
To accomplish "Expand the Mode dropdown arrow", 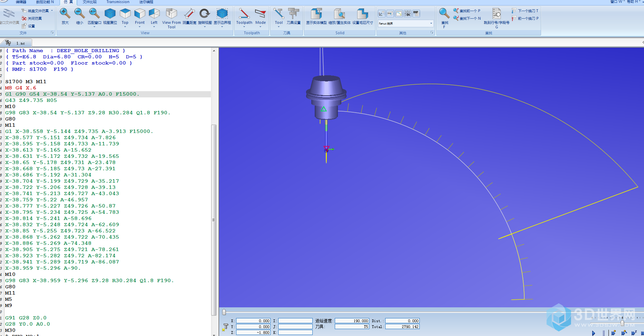I will point(261,27).
